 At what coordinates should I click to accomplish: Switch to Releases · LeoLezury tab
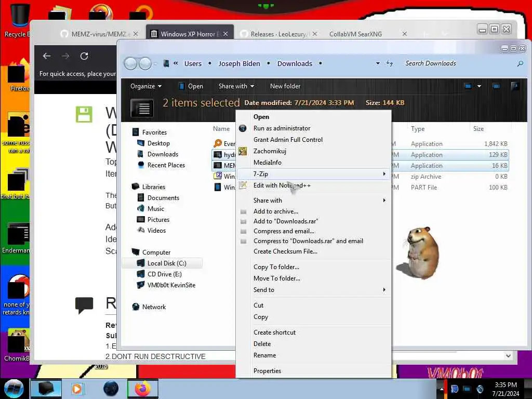[x=278, y=34]
